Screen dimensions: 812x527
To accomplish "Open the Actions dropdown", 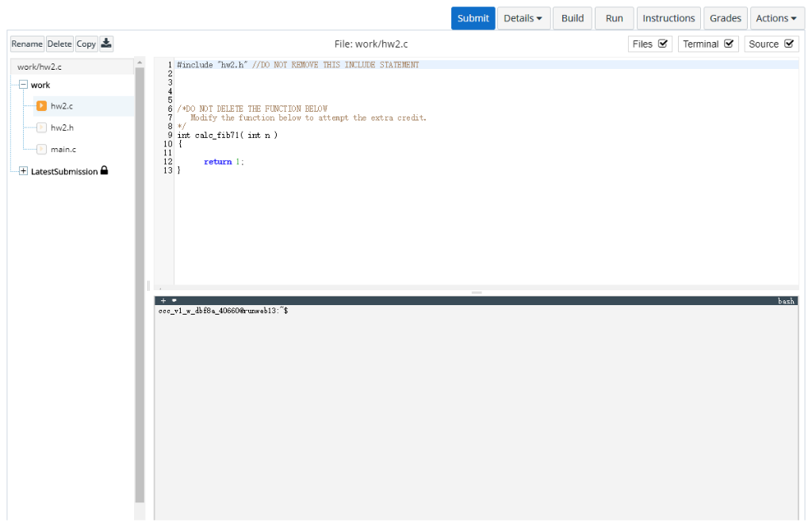I will point(776,17).
